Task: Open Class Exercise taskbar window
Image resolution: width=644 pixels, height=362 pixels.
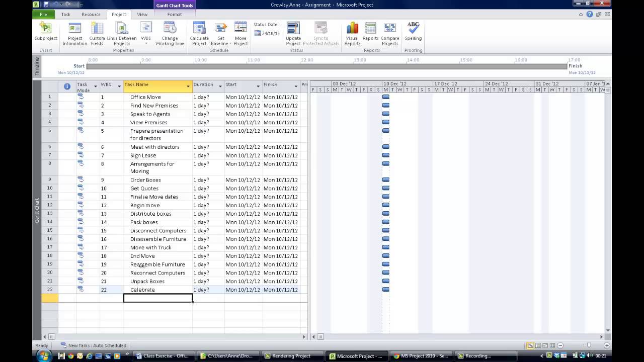Action: click(163, 356)
